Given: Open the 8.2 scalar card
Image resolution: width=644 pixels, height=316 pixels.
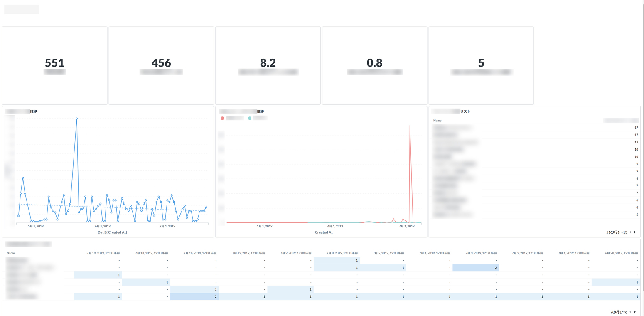Looking at the screenshot, I should pyautogui.click(x=268, y=66).
